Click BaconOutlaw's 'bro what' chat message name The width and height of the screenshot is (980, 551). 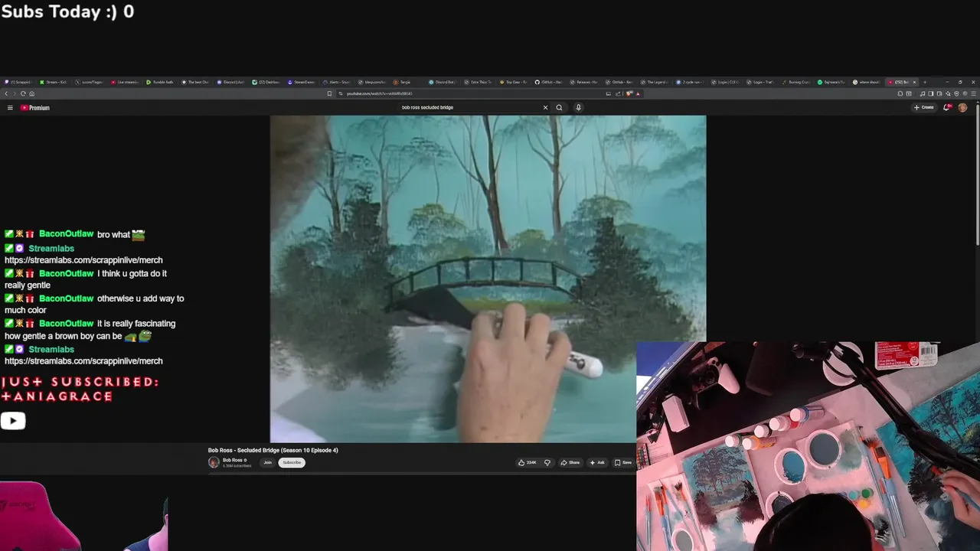click(67, 234)
